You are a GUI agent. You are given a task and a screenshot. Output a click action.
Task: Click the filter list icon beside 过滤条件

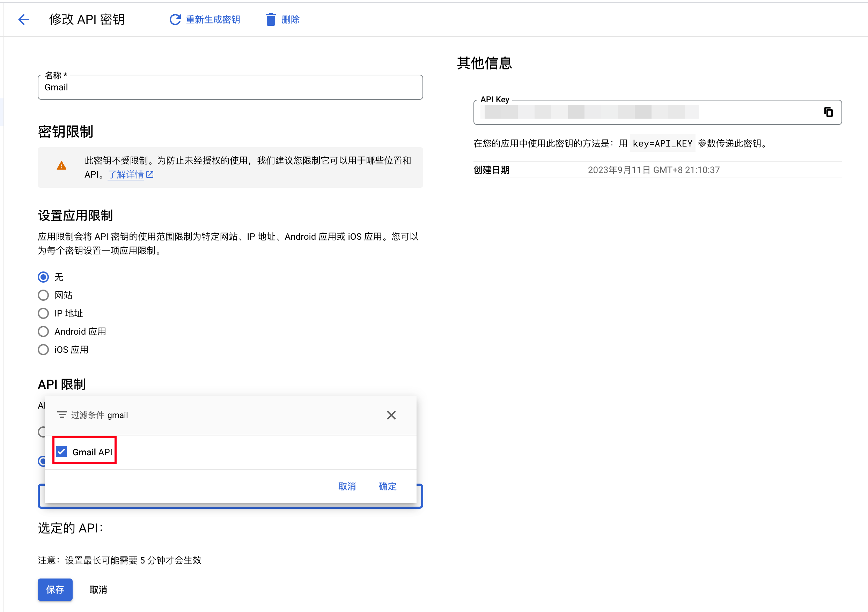[61, 415]
